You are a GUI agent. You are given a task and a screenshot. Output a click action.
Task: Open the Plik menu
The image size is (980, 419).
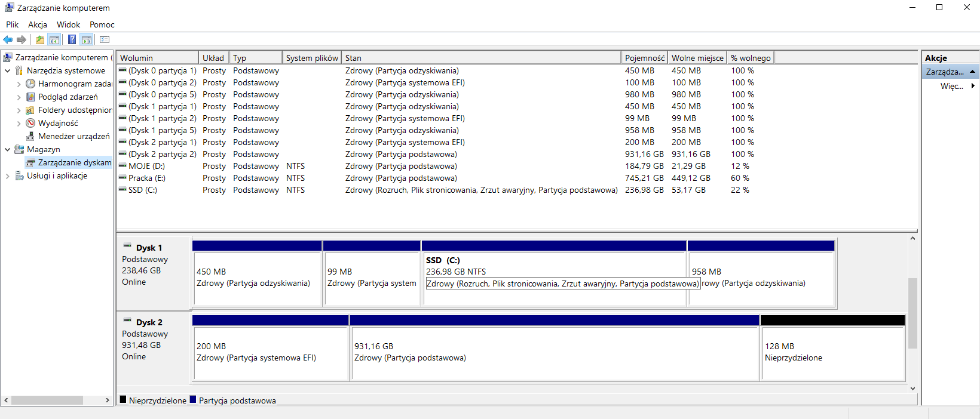13,24
